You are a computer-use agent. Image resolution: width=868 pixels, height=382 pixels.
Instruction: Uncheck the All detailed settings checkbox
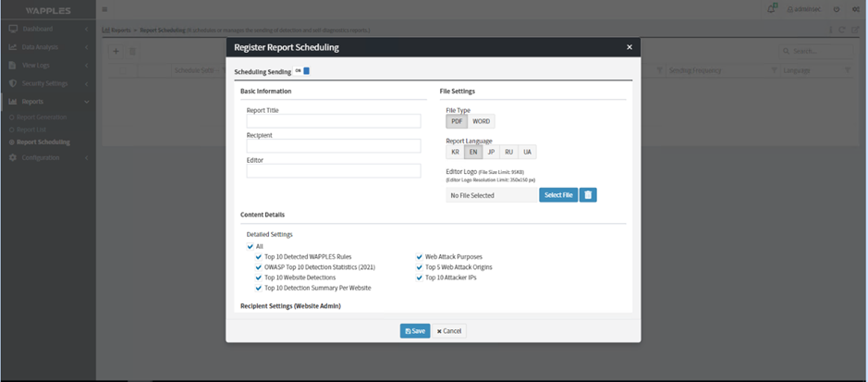click(251, 246)
